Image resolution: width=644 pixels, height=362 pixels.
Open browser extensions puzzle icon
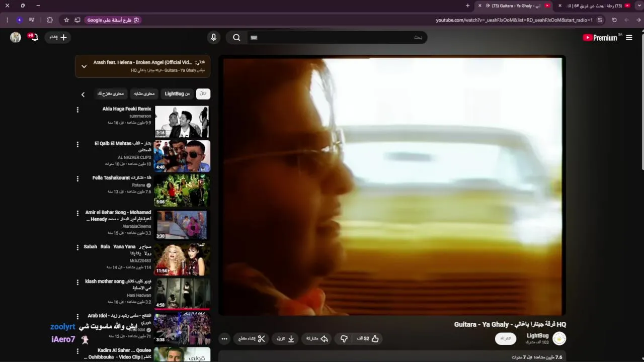coord(50,20)
